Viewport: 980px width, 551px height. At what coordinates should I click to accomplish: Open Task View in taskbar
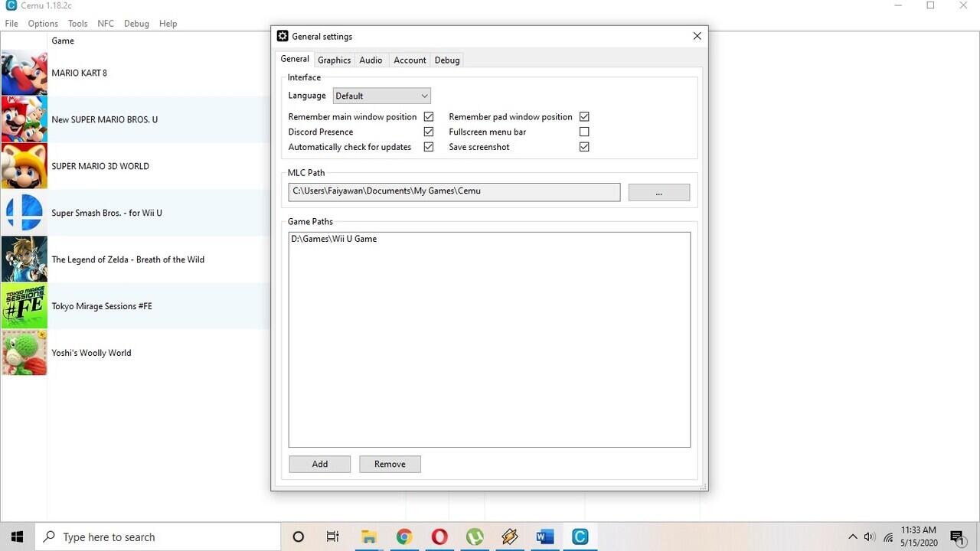pos(332,536)
